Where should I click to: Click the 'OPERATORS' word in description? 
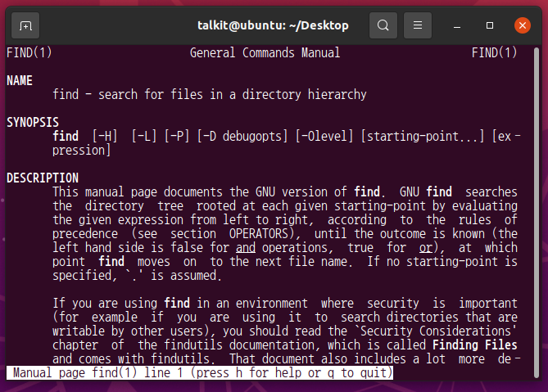[259, 234]
